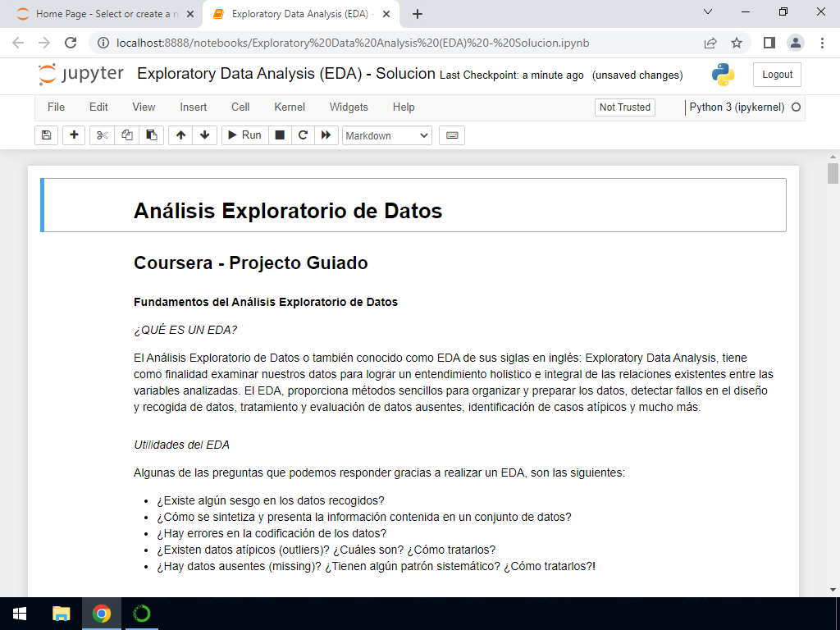The height and width of the screenshot is (630, 840).
Task: Cut the selected cell with the scissors icon
Action: [x=102, y=135]
